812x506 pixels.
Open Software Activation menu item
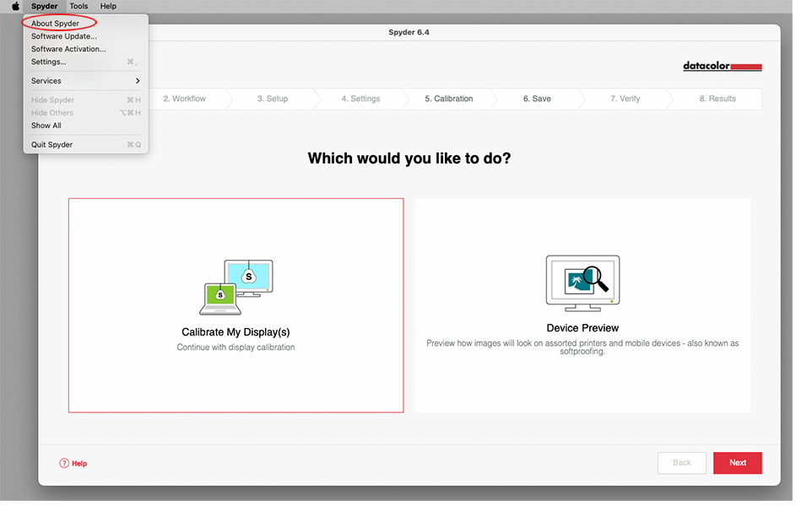(68, 49)
